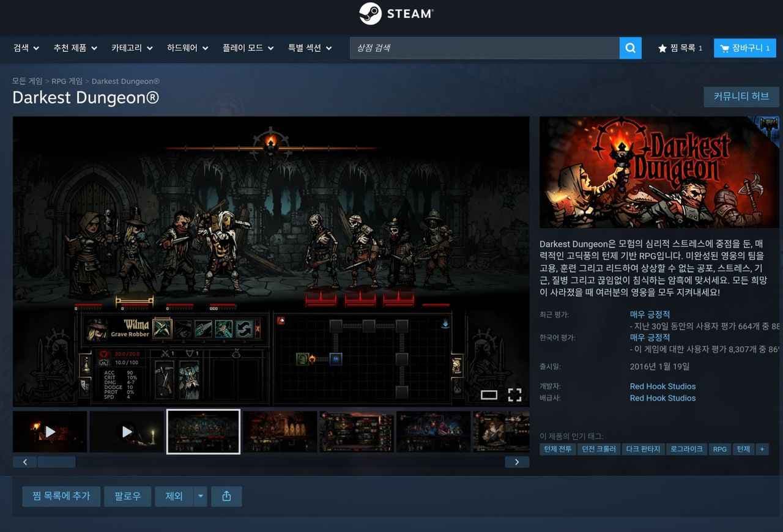Image resolution: width=783 pixels, height=532 pixels.
Task: Expand the 특별 섹션 menu
Action: coord(310,48)
